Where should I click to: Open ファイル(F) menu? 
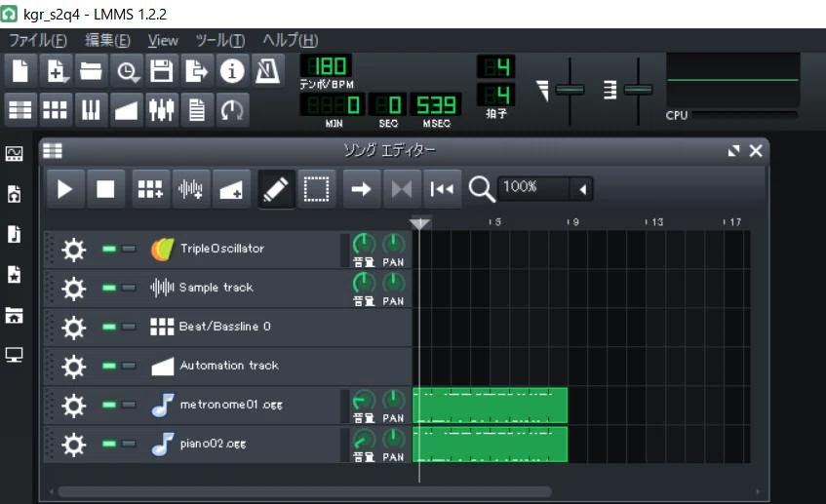pyautogui.click(x=38, y=41)
